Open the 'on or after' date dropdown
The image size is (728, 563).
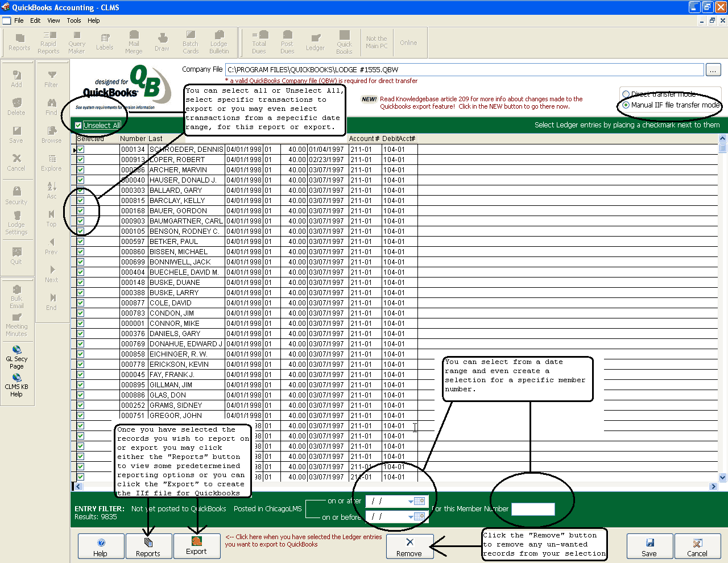411,502
